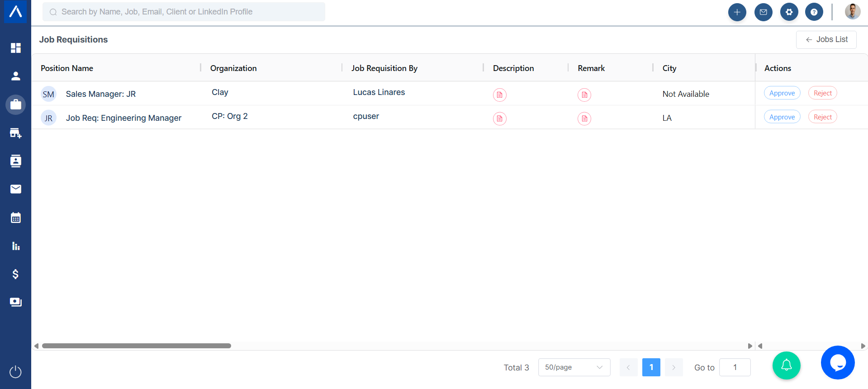Click the green notification bell button

pos(786,365)
